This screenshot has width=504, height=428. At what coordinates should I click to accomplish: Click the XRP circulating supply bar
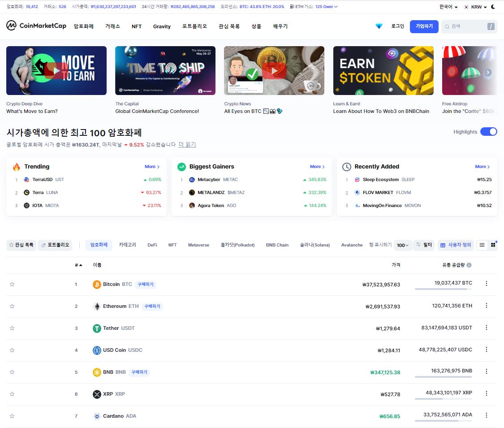[x=443, y=399]
